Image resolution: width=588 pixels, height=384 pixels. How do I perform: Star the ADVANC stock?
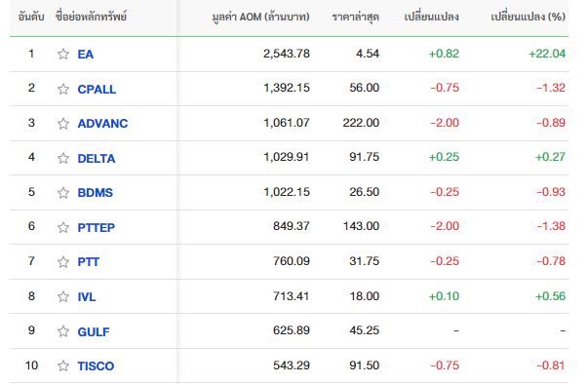(x=63, y=123)
